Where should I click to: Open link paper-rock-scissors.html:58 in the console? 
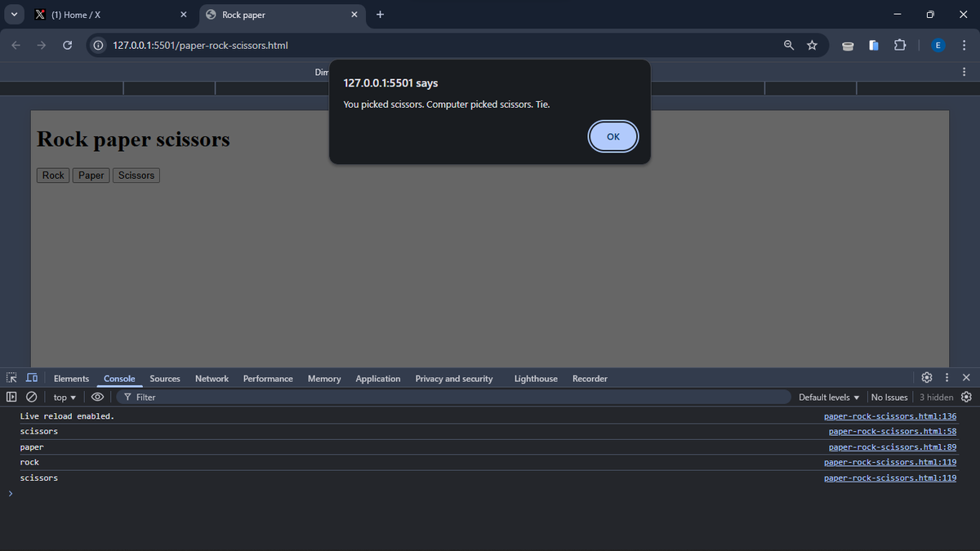892,431
